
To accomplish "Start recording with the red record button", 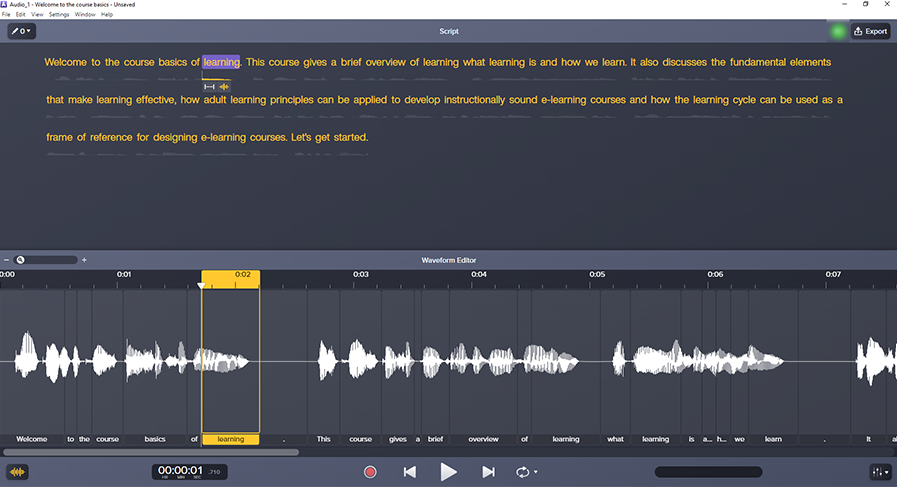I will (x=370, y=472).
